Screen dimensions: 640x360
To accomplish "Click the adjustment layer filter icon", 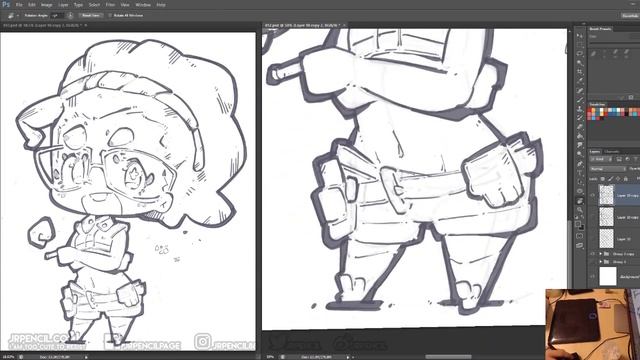I will pos(627,159).
